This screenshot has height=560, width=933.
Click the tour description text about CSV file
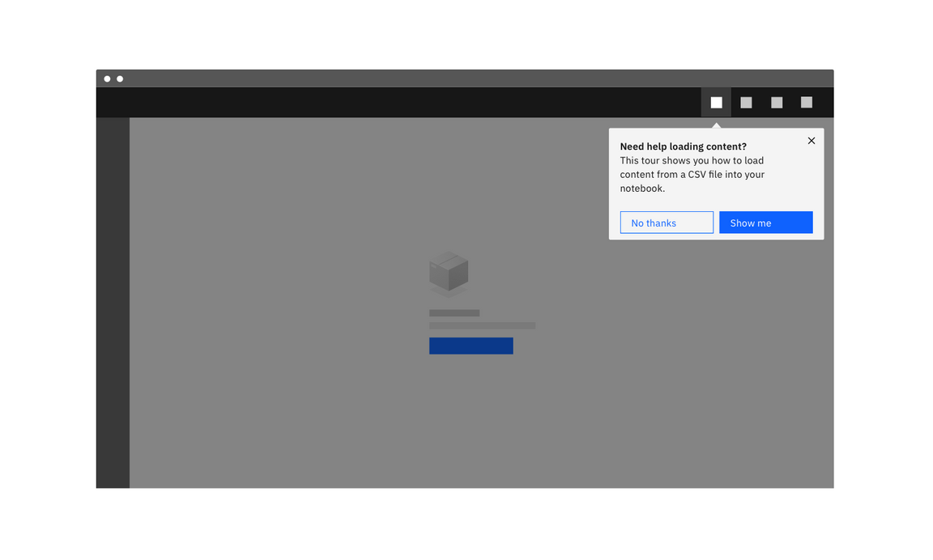(692, 174)
